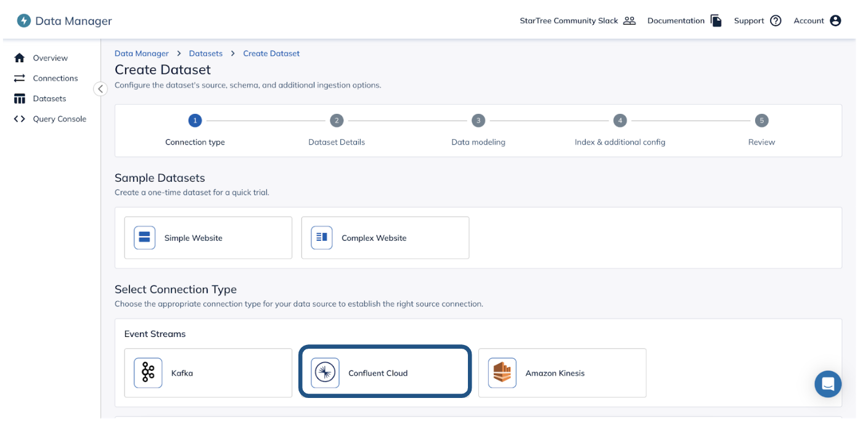Image resolution: width=868 pixels, height=430 pixels.
Task: Select the Overview home icon in sidebar
Action: 18,57
